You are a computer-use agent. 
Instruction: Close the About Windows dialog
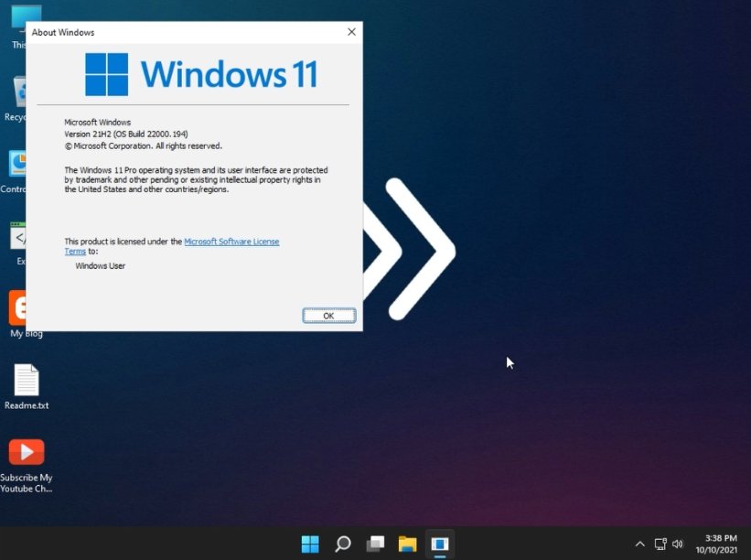(x=351, y=32)
